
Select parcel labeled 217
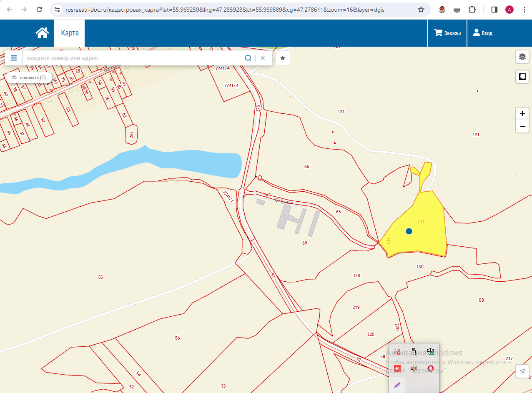pos(509,358)
